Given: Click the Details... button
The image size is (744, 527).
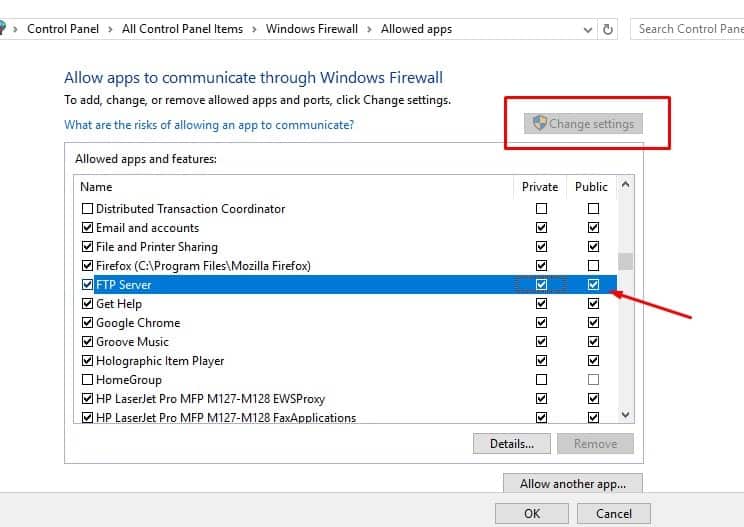Looking at the screenshot, I should coord(512,444).
